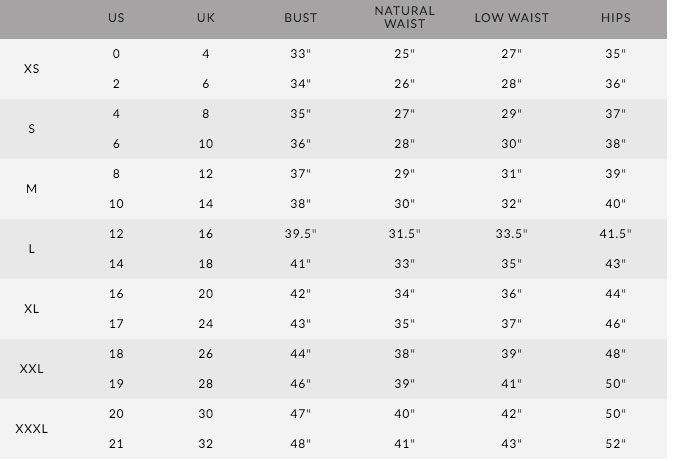
Task: Click the 33.5" low waist cell
Action: [512, 234]
